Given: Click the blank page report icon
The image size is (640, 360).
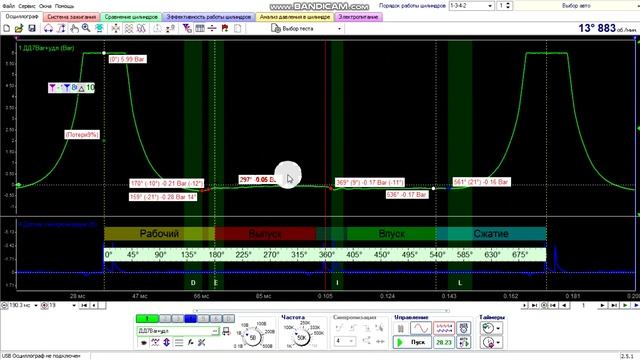Looking at the screenshot, I should pyautogui.click(x=238, y=28).
